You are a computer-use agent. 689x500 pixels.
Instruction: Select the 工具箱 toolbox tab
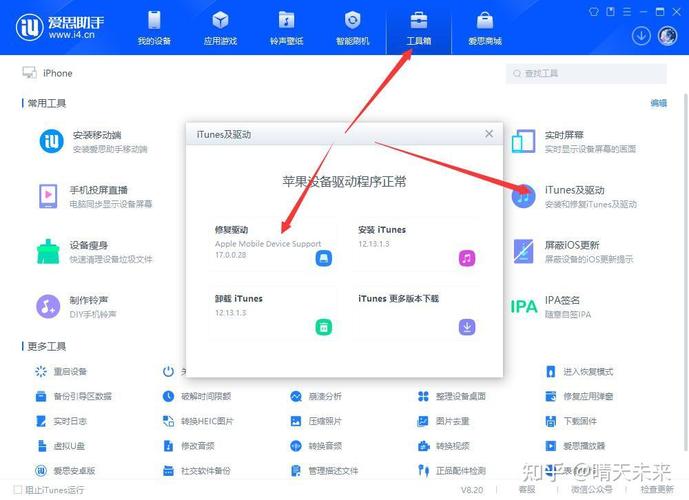click(x=419, y=28)
